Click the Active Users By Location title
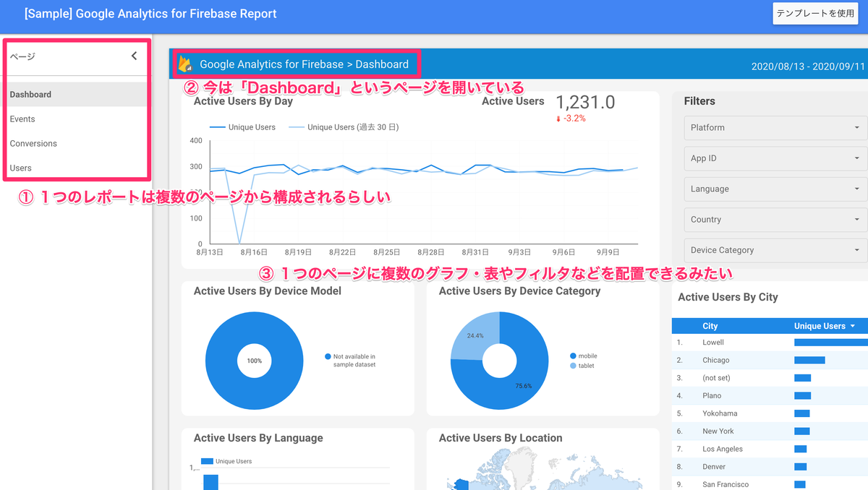Image resolution: width=868 pixels, height=490 pixels. coord(501,438)
